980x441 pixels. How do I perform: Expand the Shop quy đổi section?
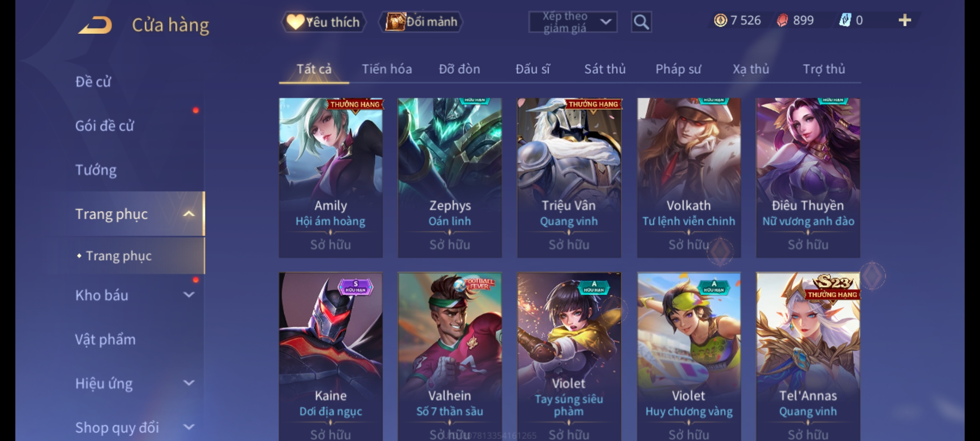click(189, 427)
